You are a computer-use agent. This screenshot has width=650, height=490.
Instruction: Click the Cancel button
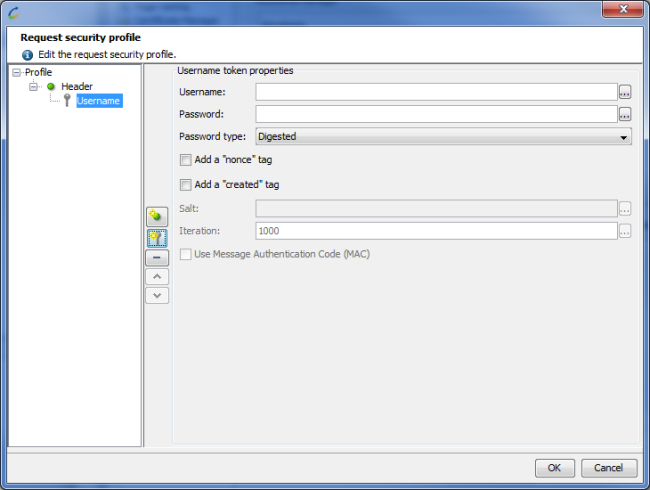(608, 468)
